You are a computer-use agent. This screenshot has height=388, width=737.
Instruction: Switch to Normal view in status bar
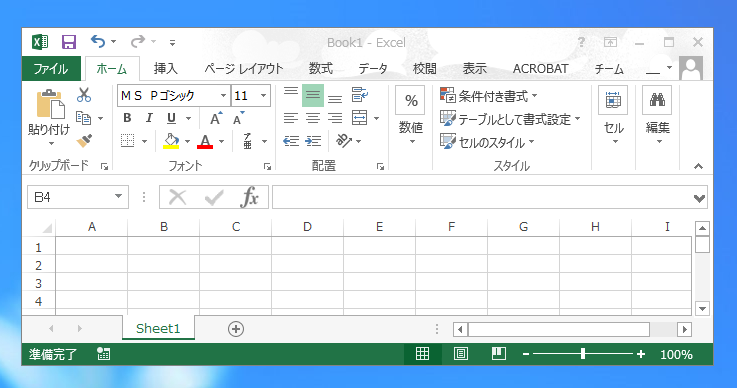click(423, 354)
